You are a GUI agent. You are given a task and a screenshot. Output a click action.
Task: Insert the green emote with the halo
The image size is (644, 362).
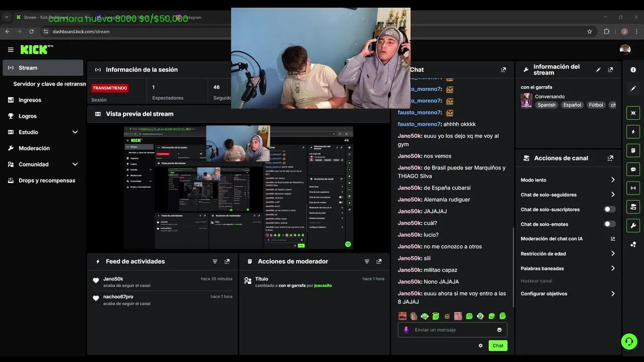tap(436, 316)
